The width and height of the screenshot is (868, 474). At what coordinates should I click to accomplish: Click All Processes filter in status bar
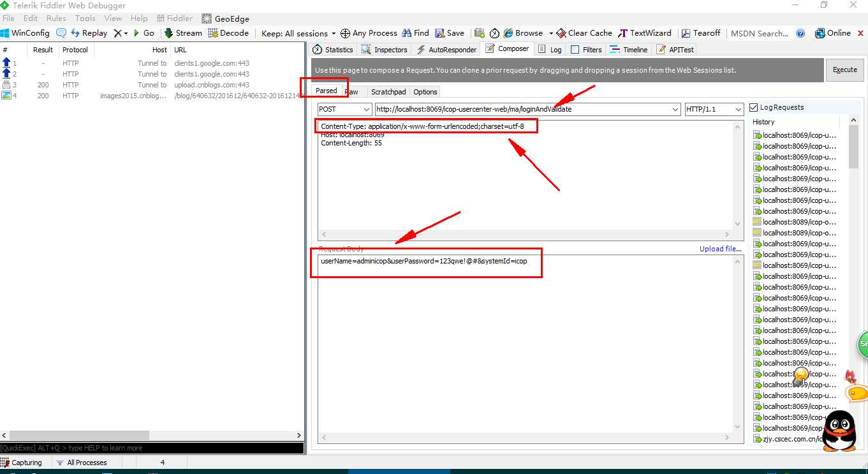81,463
